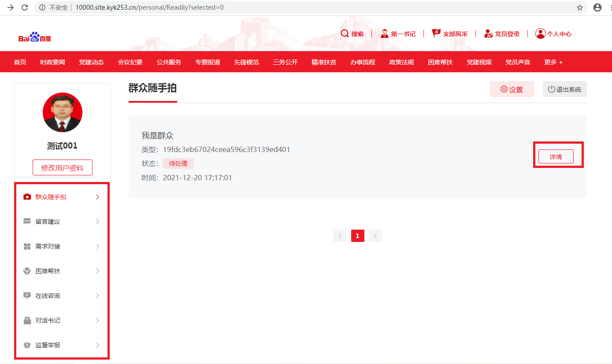Click the user profile photo of 测试001
The image size is (612, 364).
(63, 112)
